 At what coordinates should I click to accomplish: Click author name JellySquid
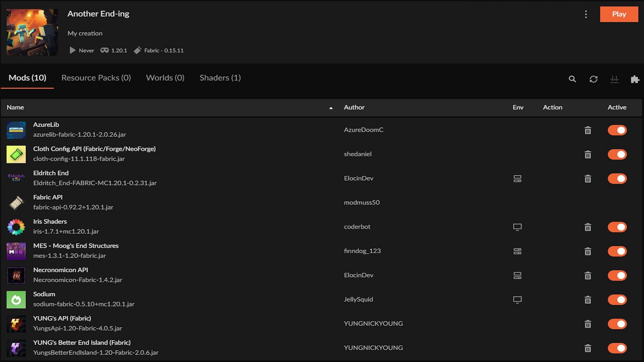[x=358, y=299]
